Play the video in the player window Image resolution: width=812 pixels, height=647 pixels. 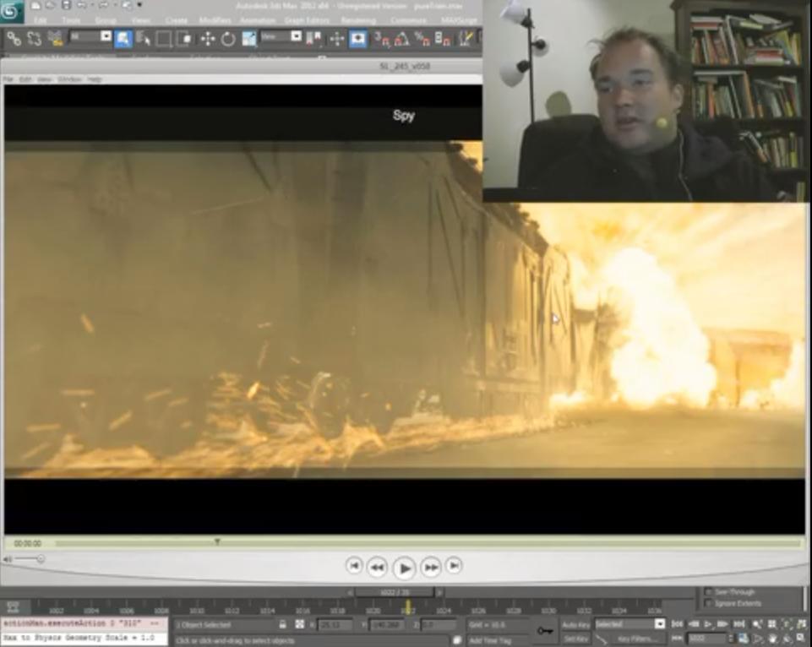[404, 568]
